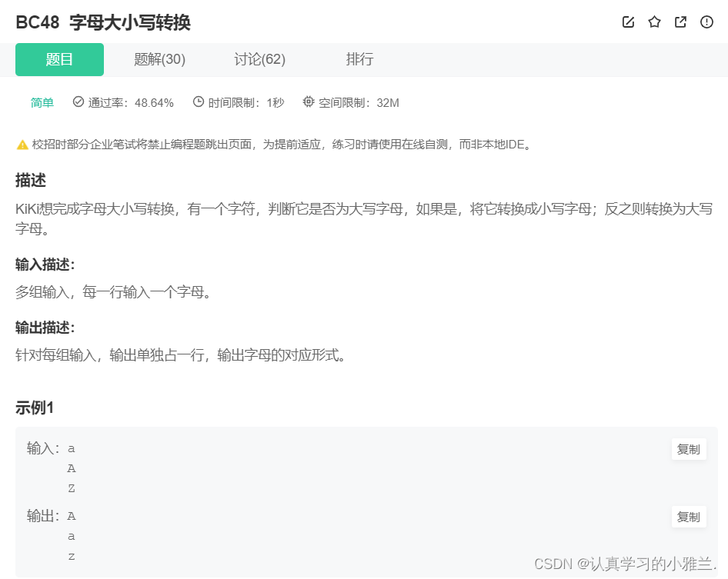
Task: Favorite this problem with the star icon
Action: (654, 22)
